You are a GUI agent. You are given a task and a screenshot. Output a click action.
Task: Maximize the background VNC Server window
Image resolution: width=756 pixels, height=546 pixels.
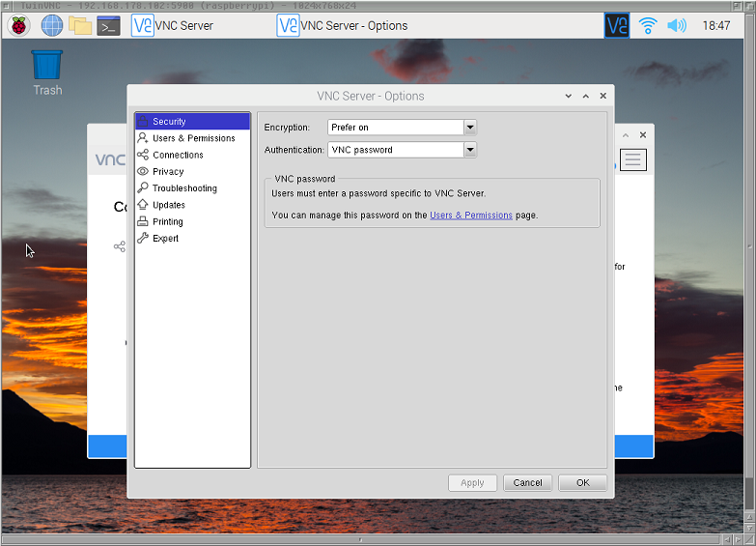[626, 135]
